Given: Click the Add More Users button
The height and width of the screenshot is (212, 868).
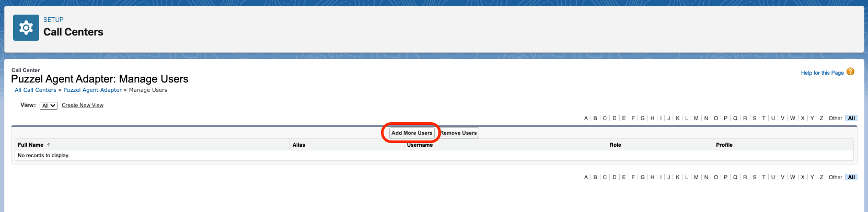Looking at the screenshot, I should (x=412, y=133).
